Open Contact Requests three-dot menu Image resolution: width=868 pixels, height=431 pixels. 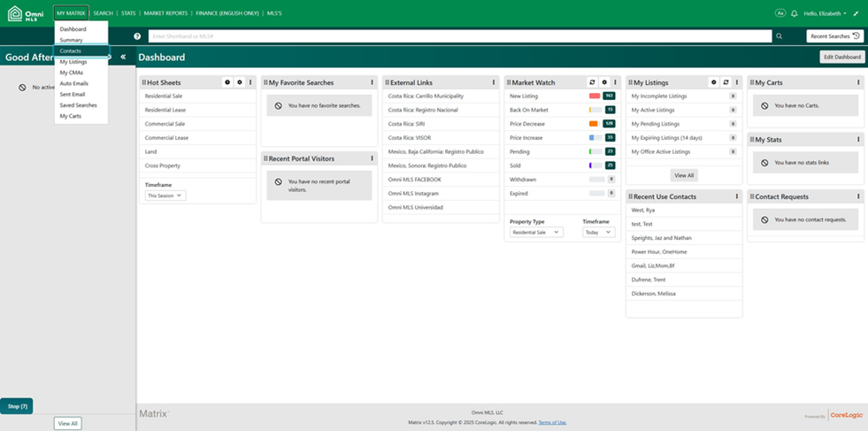click(858, 196)
